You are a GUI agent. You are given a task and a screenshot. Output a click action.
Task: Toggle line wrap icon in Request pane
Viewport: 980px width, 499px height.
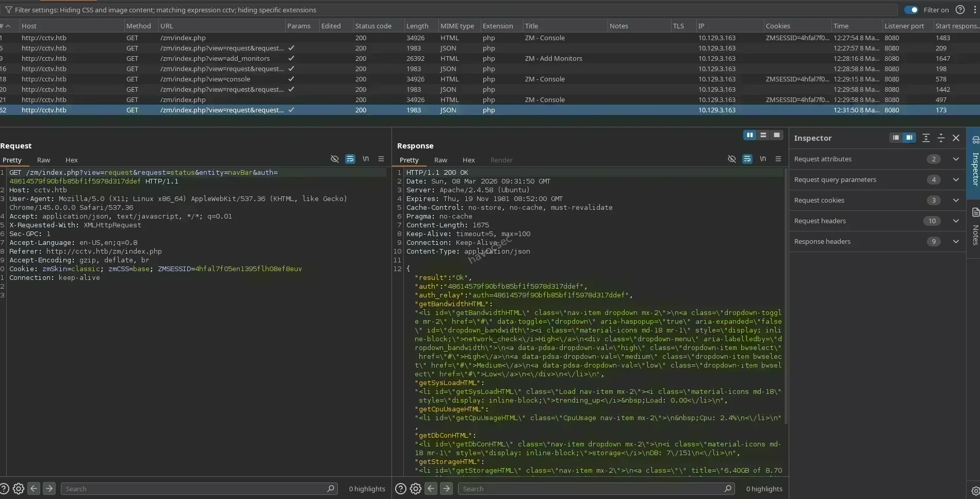pyautogui.click(x=350, y=159)
